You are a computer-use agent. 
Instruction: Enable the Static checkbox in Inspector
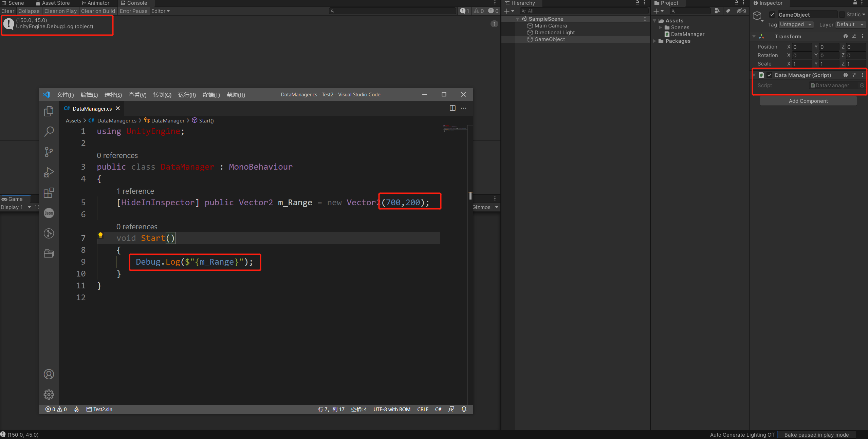[x=842, y=15]
